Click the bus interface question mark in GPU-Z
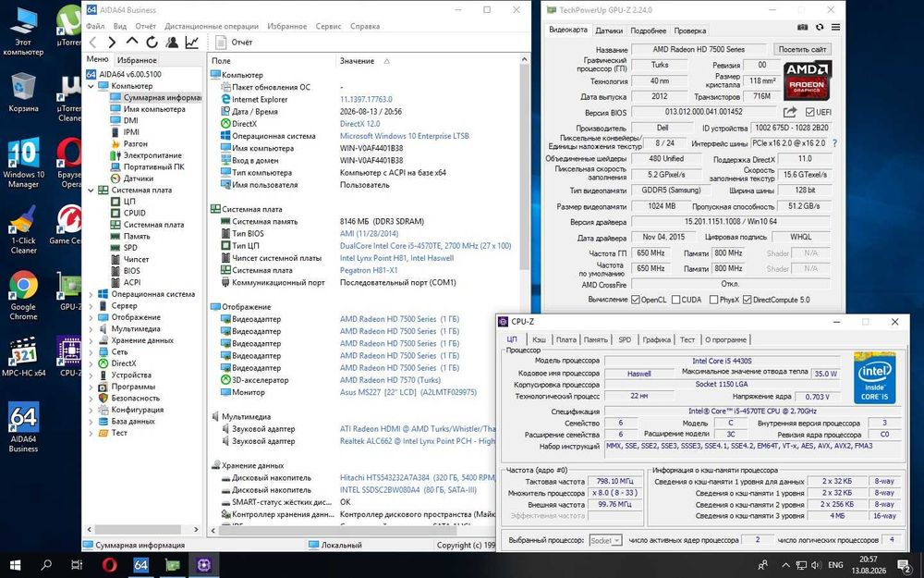 pyautogui.click(x=834, y=143)
